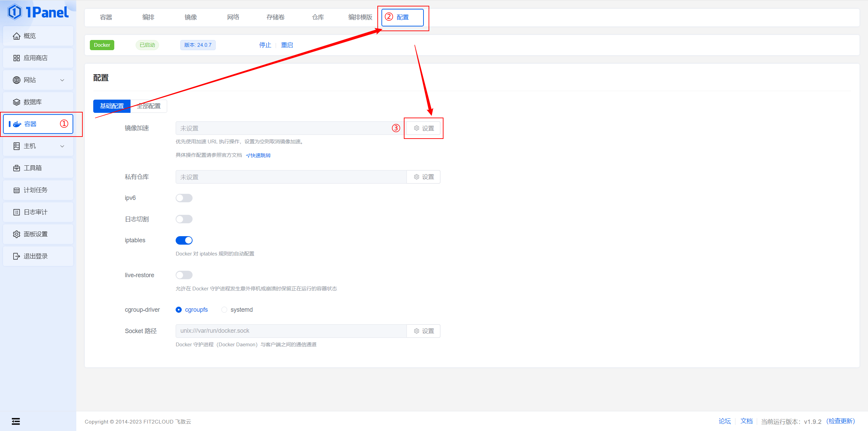This screenshot has width=868, height=431.
Task: Disable the iptables switch
Action: tap(184, 240)
